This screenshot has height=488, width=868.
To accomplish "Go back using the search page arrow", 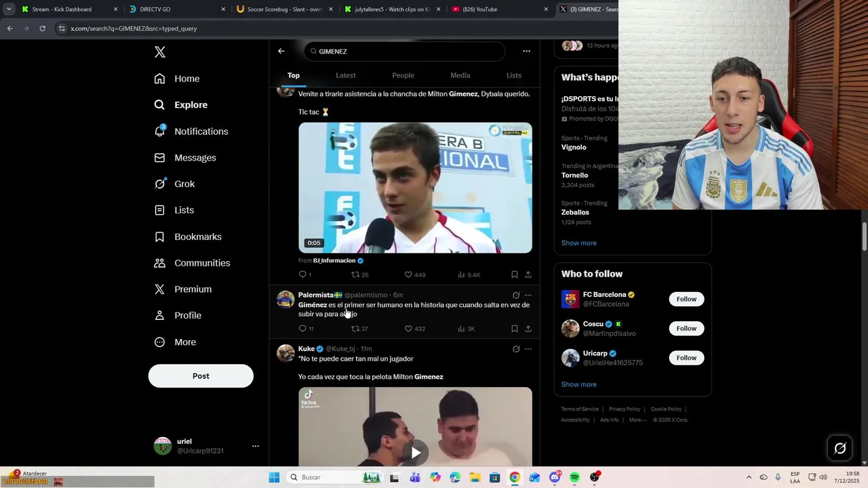I will pos(281,51).
